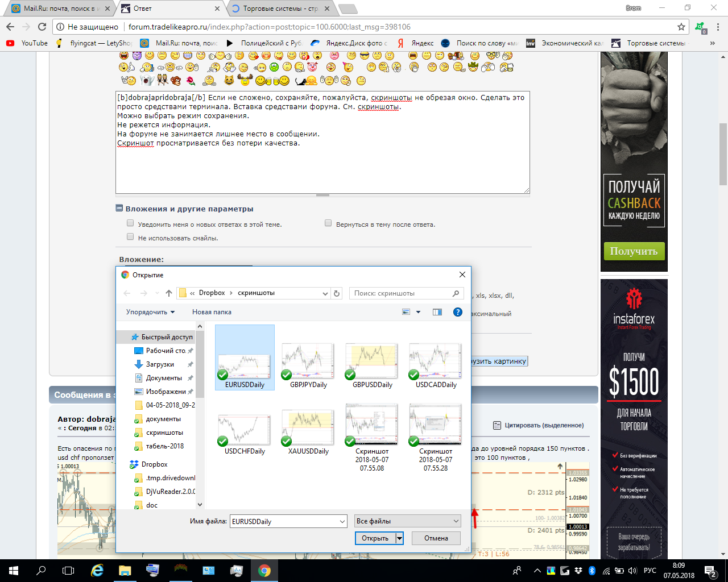Reload the page in Chrome's toolbar
This screenshot has width=728, height=582.
pyautogui.click(x=42, y=27)
